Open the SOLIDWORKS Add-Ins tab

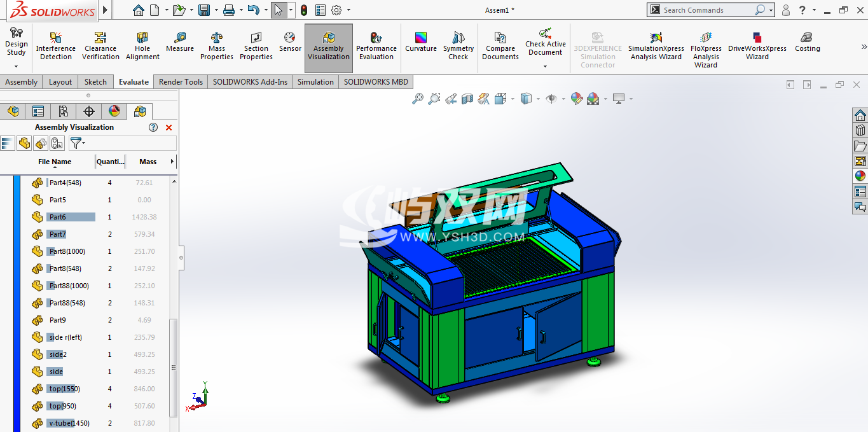tap(250, 82)
